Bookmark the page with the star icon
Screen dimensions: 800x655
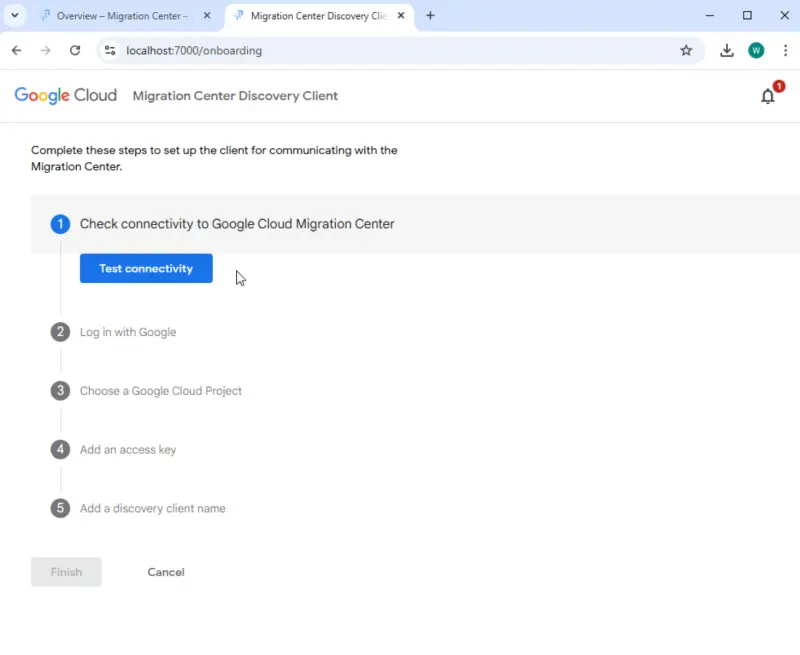click(x=687, y=50)
